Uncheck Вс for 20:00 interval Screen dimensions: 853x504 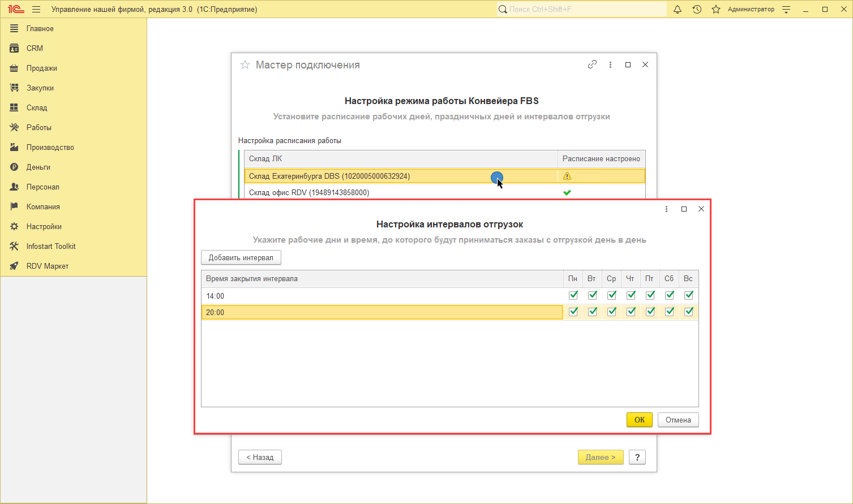pos(689,312)
